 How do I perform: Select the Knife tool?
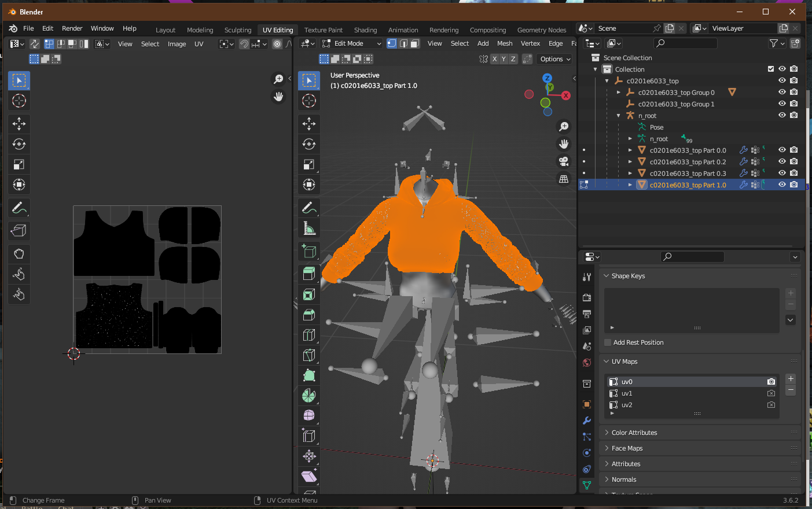point(309,355)
